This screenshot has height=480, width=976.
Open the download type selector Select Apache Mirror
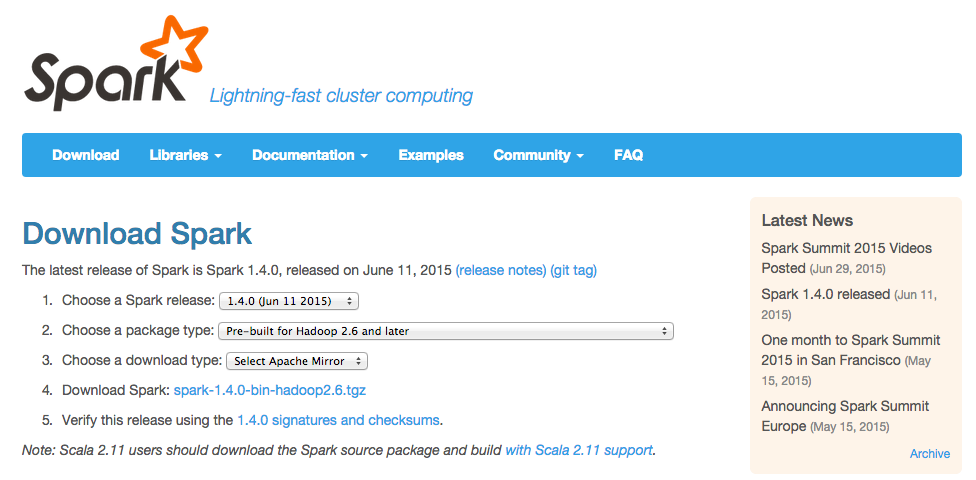(x=297, y=361)
